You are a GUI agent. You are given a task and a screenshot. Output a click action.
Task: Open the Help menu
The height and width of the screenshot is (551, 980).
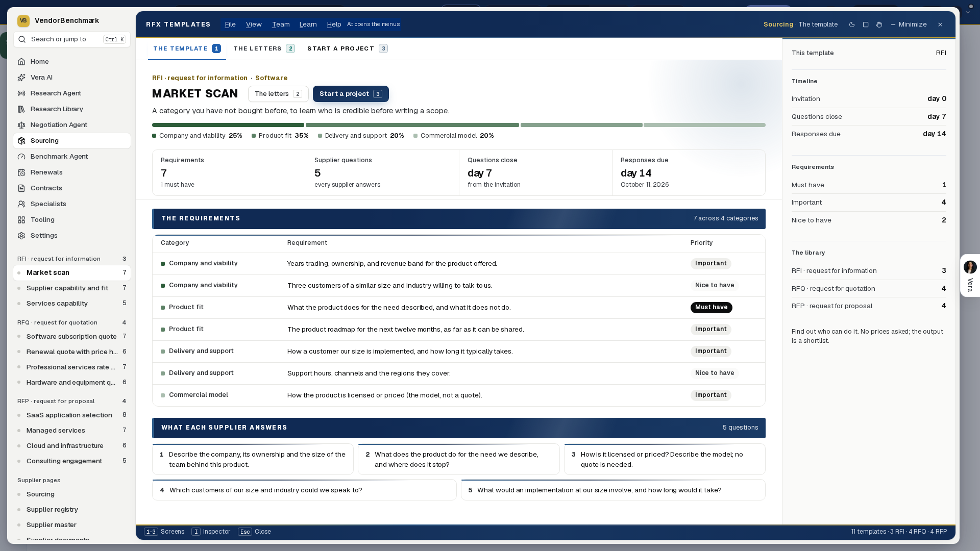point(334,24)
